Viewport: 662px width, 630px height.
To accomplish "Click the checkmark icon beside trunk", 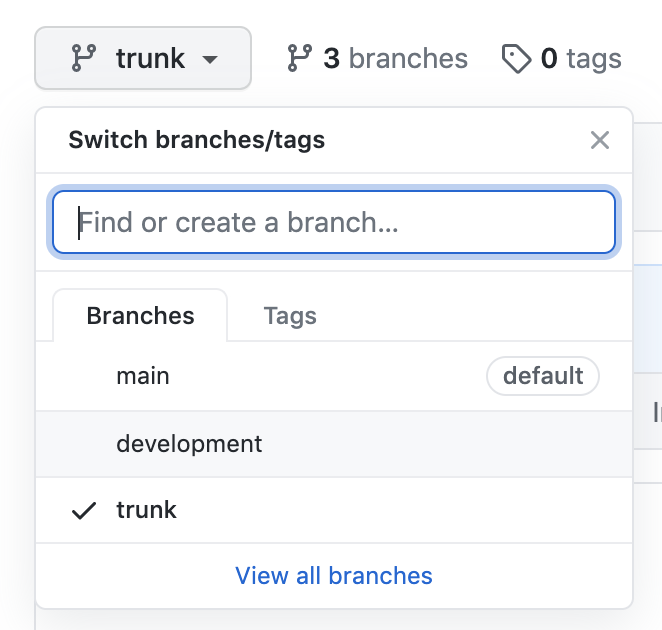I will point(84,510).
